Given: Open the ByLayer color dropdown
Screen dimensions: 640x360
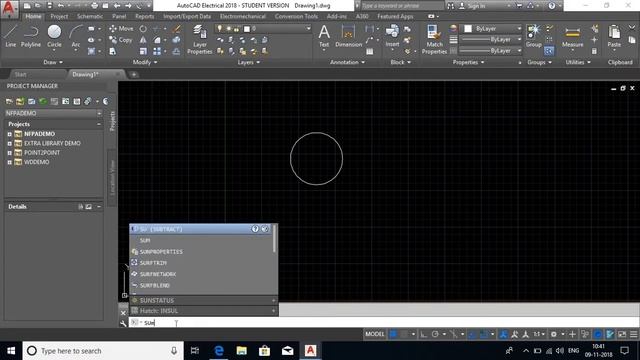Looking at the screenshot, I should [519, 28].
